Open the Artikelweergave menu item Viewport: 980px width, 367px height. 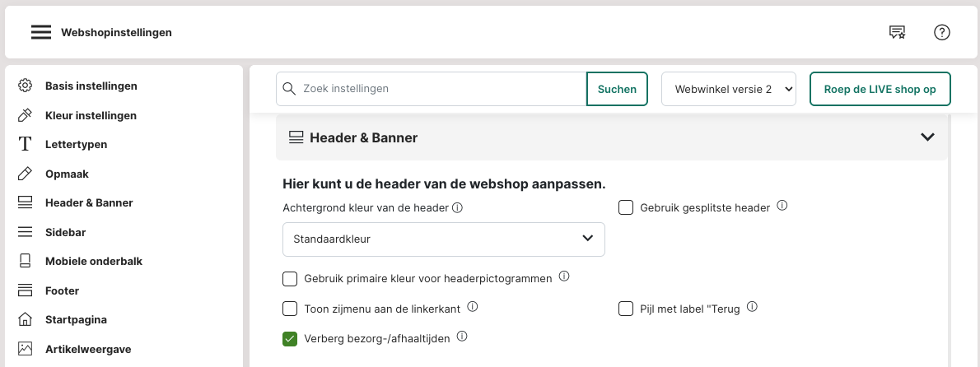[87, 349]
